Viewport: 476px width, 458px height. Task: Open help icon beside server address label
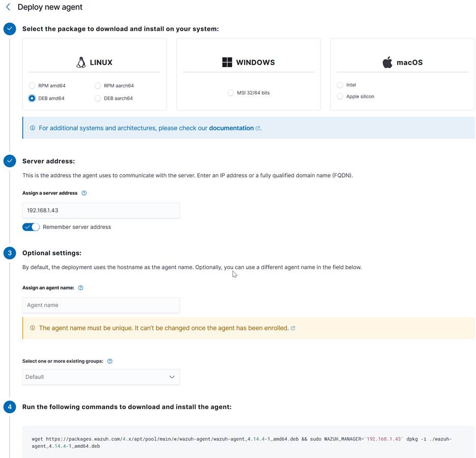(x=84, y=193)
